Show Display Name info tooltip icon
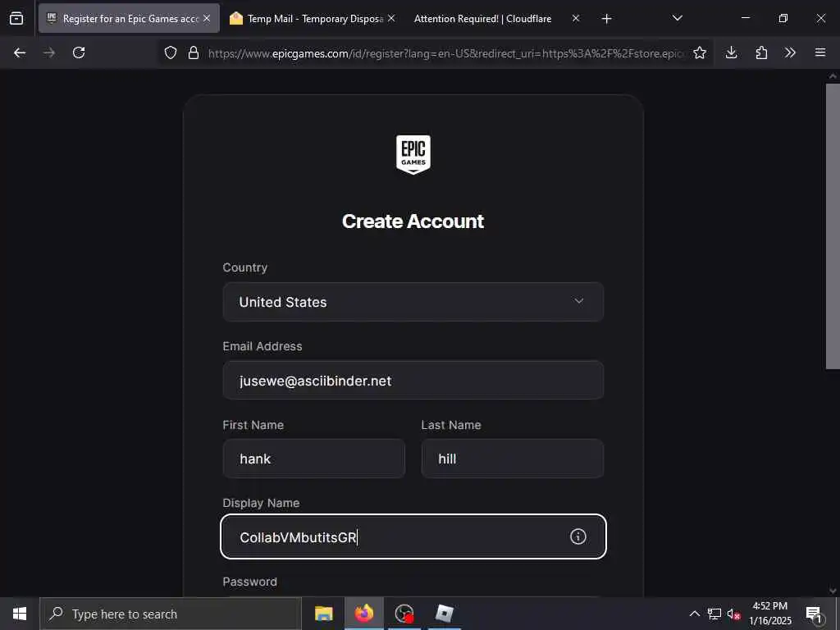Viewport: 840px width, 630px height. [578, 536]
